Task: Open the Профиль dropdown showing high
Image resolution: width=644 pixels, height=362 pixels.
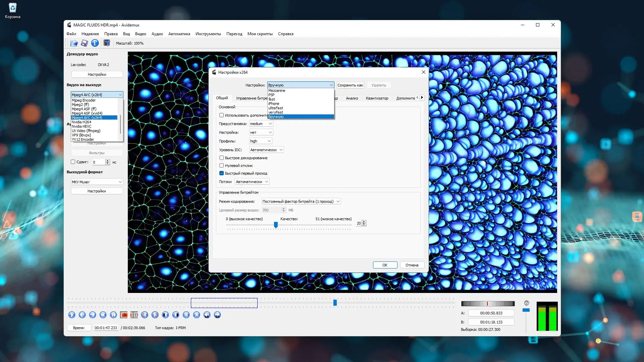Action: point(260,141)
